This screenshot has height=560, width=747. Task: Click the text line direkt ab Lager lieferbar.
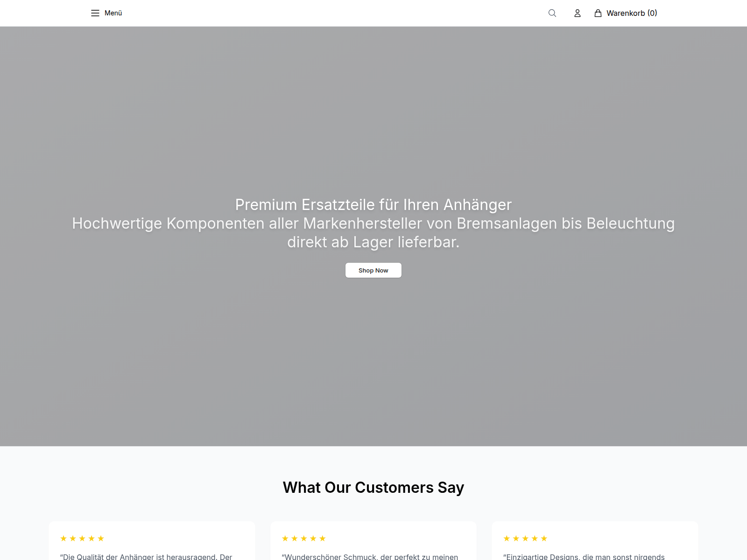(373, 242)
